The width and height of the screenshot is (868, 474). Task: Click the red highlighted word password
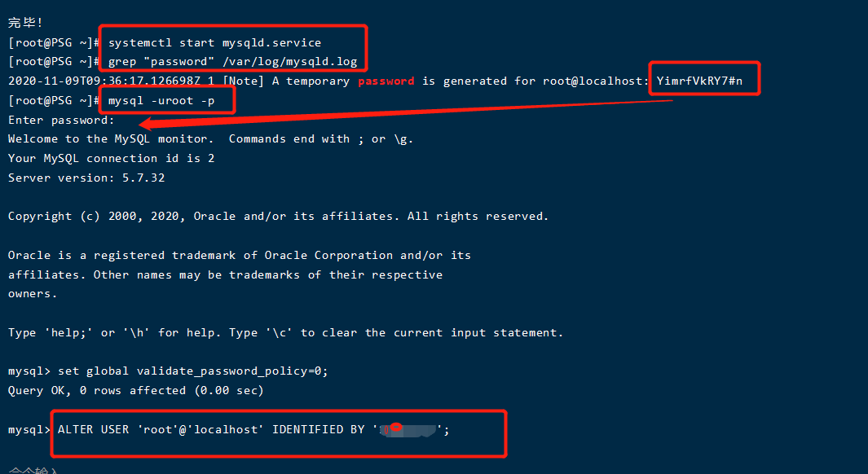[386, 81]
